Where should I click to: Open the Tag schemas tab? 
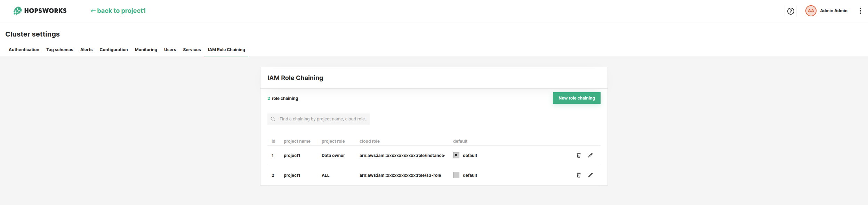coord(60,50)
